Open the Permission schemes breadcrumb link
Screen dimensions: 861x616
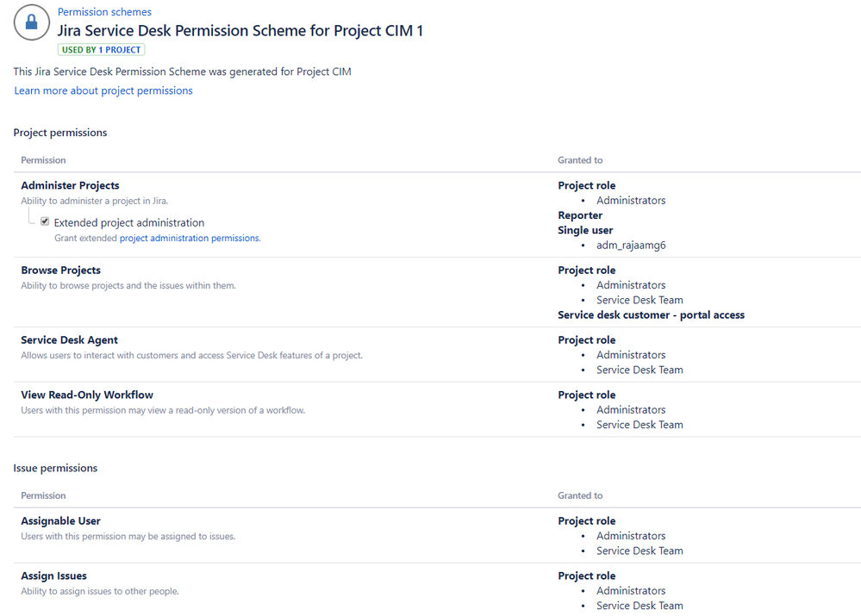(x=104, y=11)
